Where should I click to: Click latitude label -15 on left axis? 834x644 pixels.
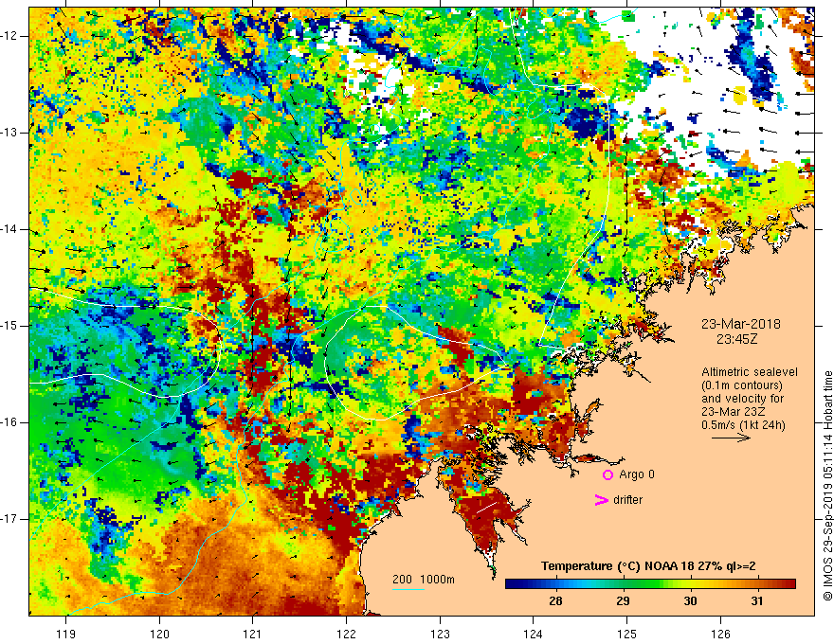tap(9, 326)
